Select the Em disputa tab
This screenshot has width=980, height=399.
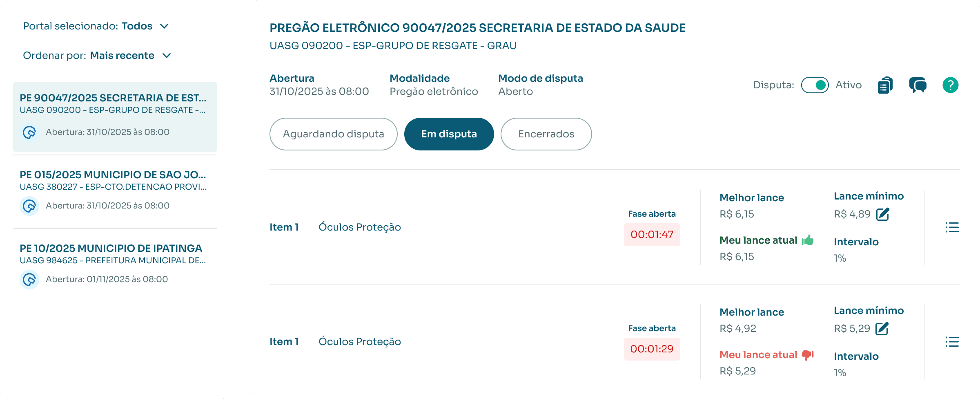pos(449,134)
